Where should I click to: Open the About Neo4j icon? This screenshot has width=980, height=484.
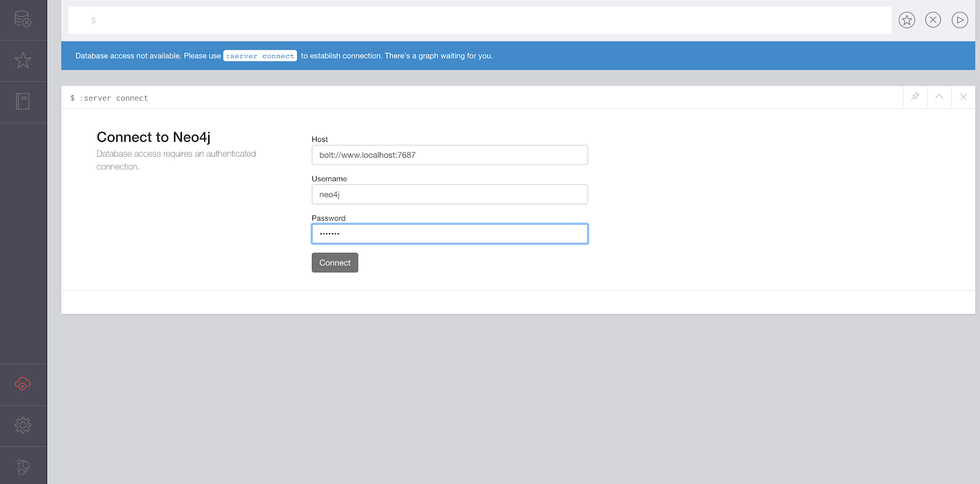pyautogui.click(x=23, y=466)
